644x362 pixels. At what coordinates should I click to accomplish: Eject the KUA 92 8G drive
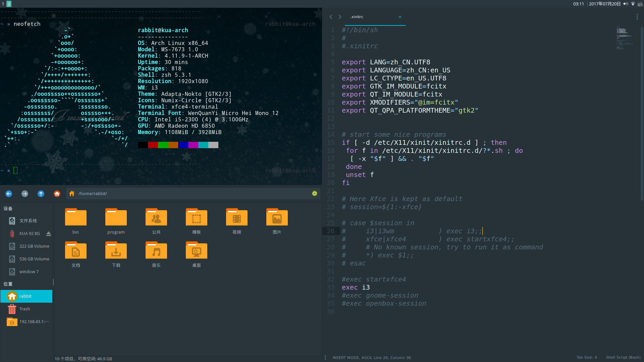coord(49,234)
